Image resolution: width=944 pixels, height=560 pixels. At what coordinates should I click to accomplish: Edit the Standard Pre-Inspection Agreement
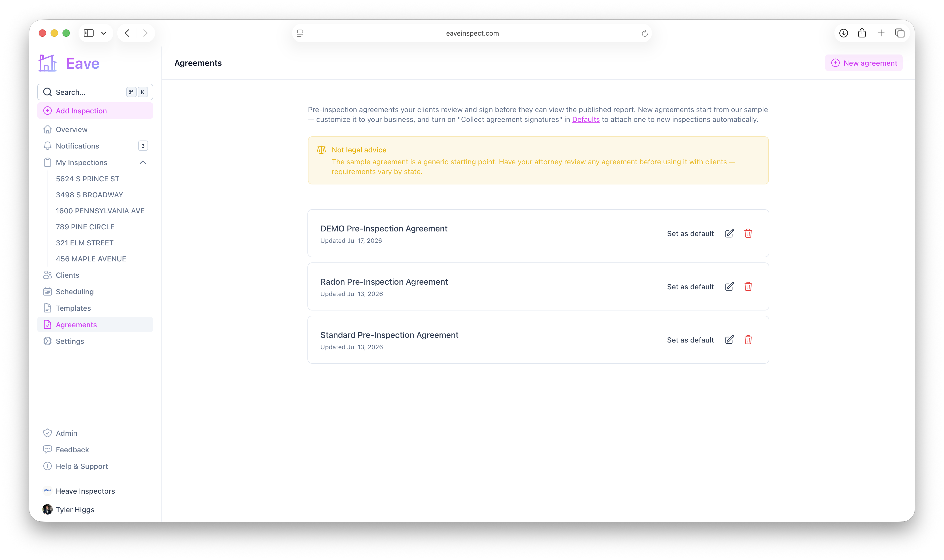click(x=729, y=340)
